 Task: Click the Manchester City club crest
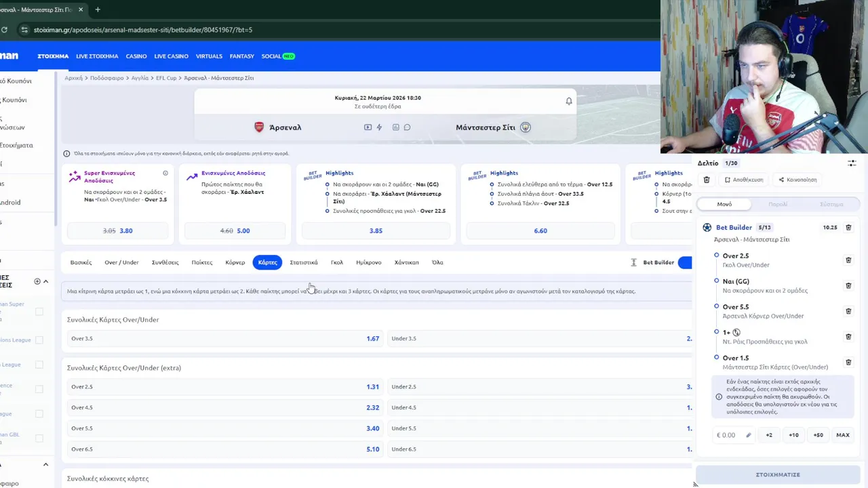pyautogui.click(x=526, y=127)
